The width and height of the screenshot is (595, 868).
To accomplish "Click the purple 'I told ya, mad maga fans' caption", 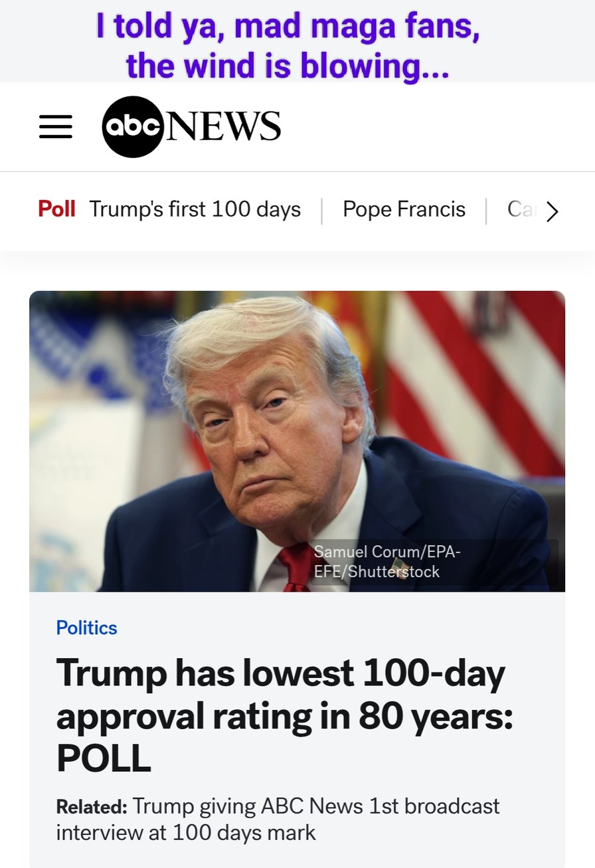I will tap(288, 27).
